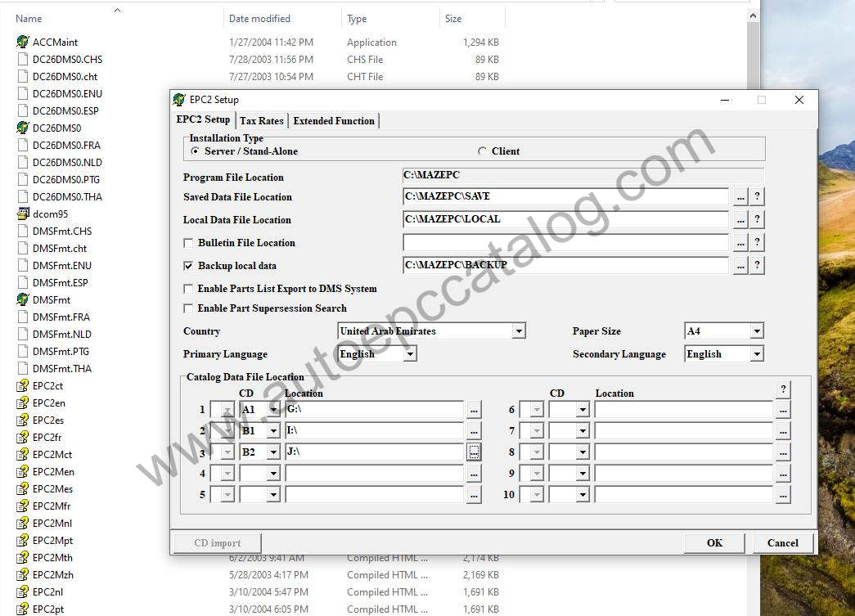Select the EPC2Mct help file icon
855x616 pixels.
click(x=22, y=454)
